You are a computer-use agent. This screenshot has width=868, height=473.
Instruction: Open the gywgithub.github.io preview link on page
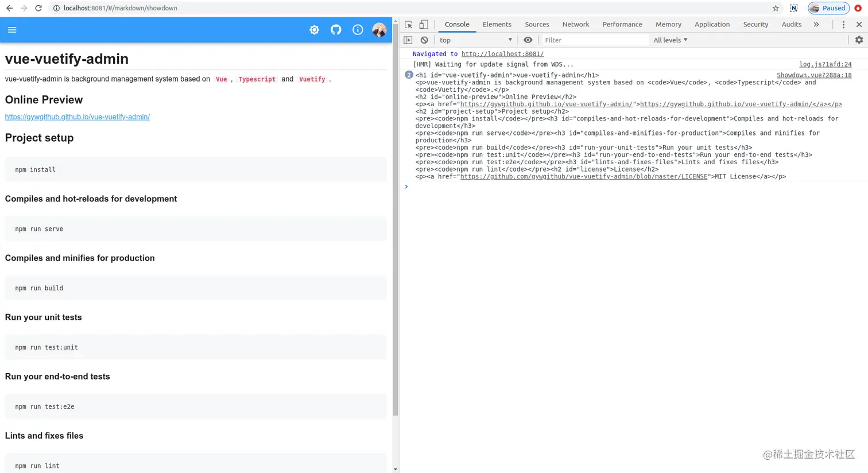coord(77,117)
